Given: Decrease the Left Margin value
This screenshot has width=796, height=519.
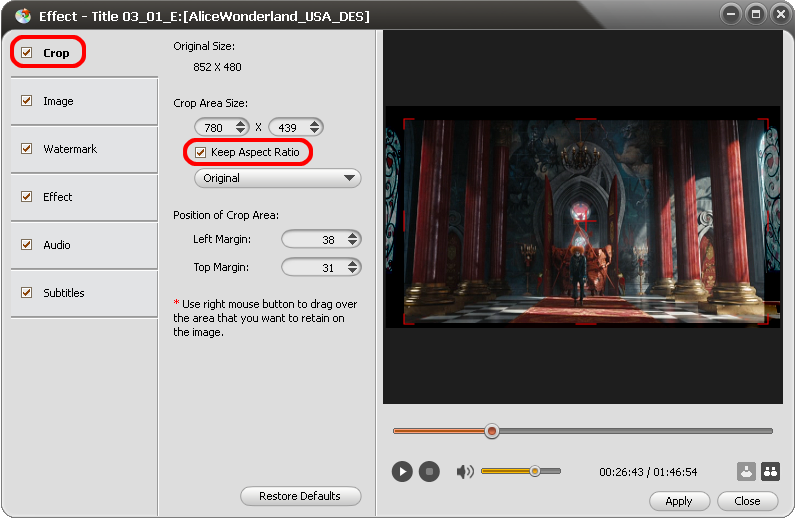Looking at the screenshot, I should coord(353,243).
